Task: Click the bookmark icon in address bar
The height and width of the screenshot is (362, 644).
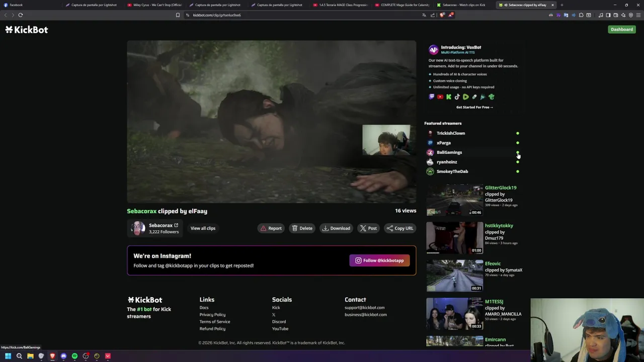Action: point(178,15)
